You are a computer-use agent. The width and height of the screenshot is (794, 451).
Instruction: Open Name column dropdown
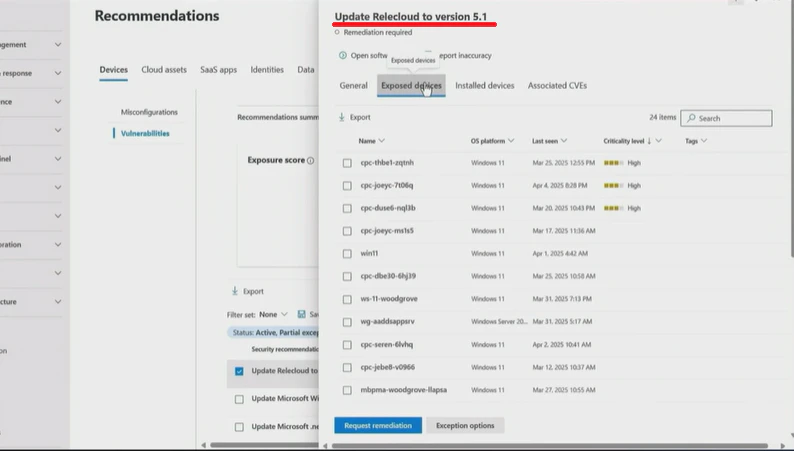(x=382, y=141)
